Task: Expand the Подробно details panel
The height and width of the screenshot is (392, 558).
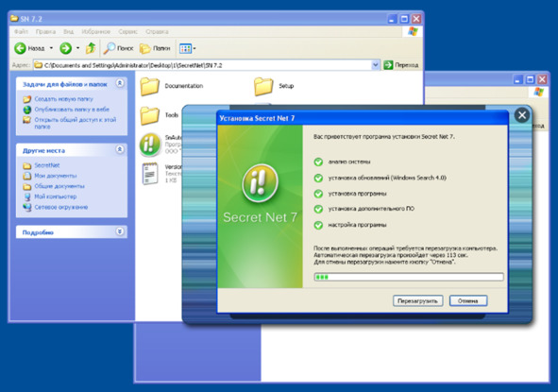Action: pyautogui.click(x=120, y=231)
